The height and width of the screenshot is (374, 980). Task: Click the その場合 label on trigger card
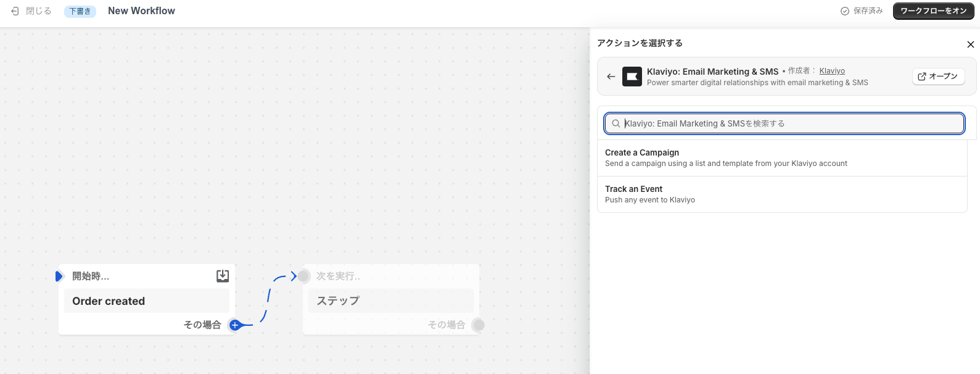(202, 325)
